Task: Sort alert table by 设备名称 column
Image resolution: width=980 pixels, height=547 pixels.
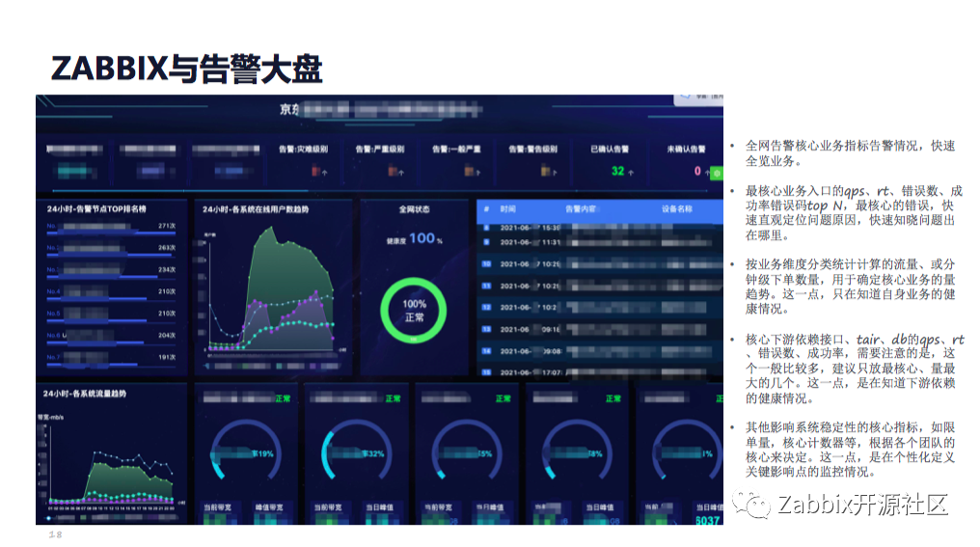Action: [677, 208]
